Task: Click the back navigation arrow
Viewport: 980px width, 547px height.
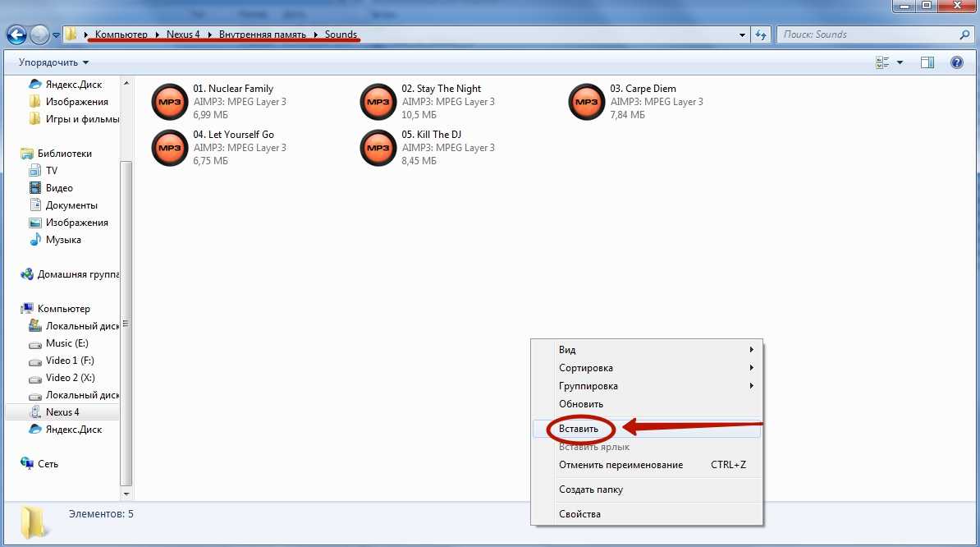Action: pyautogui.click(x=16, y=34)
